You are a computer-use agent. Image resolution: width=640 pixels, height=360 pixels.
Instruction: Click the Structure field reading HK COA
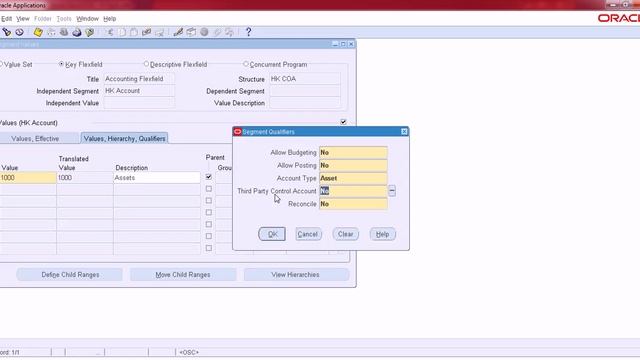305,79
